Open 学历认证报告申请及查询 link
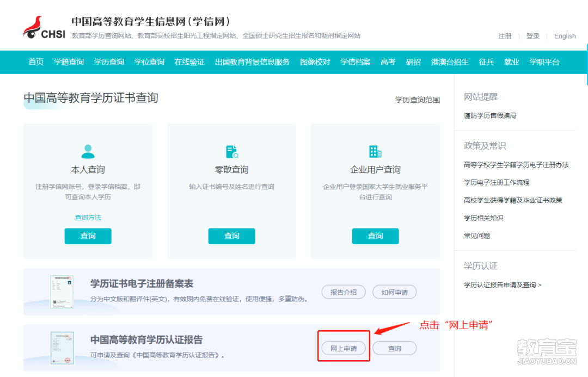The width and height of the screenshot is (588, 377). point(503,285)
